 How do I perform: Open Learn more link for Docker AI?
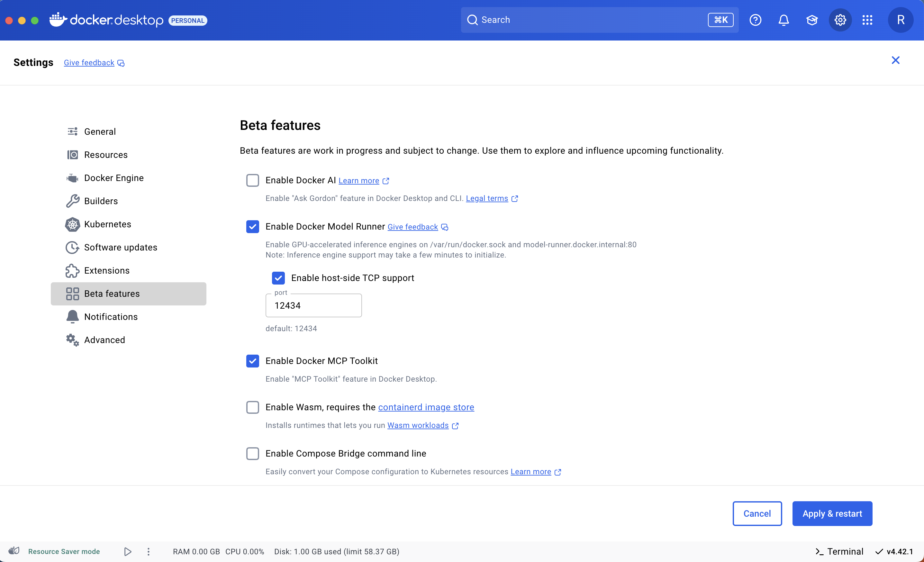358,181
